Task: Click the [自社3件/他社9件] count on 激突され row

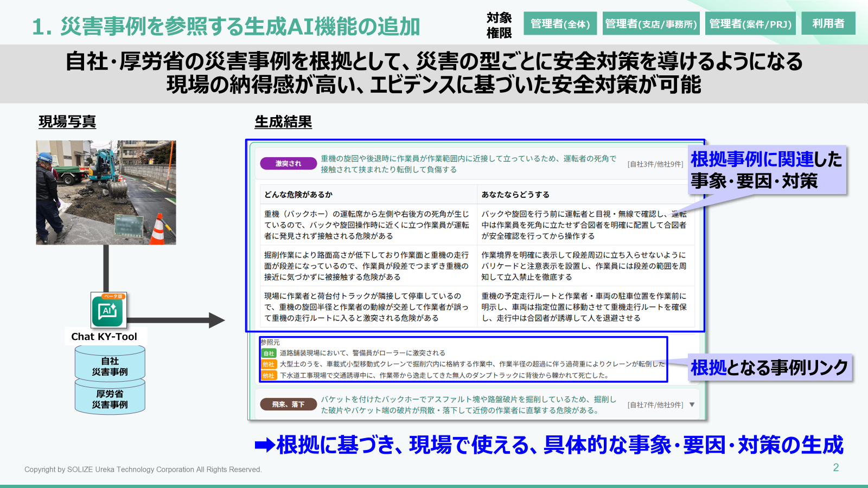Action: [655, 164]
